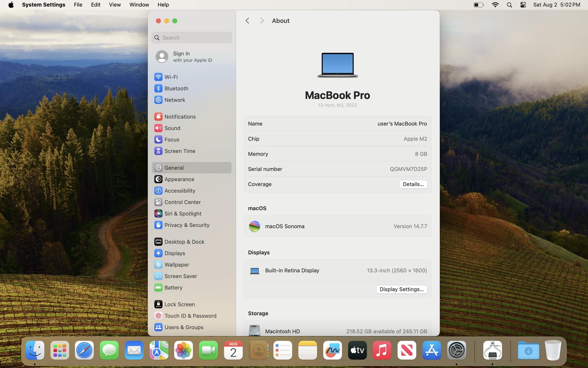Open the File menu
Image resolution: width=588 pixels, height=368 pixels.
tap(78, 5)
